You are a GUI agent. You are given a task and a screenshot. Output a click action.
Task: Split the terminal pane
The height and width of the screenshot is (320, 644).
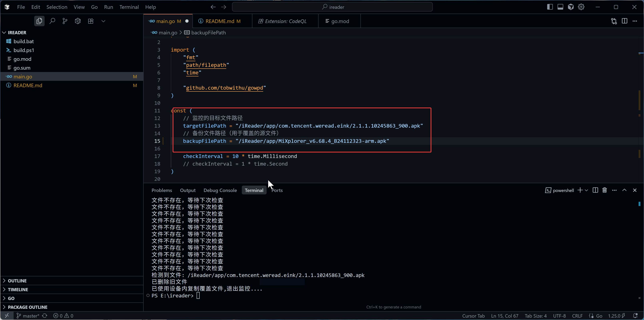tap(595, 190)
